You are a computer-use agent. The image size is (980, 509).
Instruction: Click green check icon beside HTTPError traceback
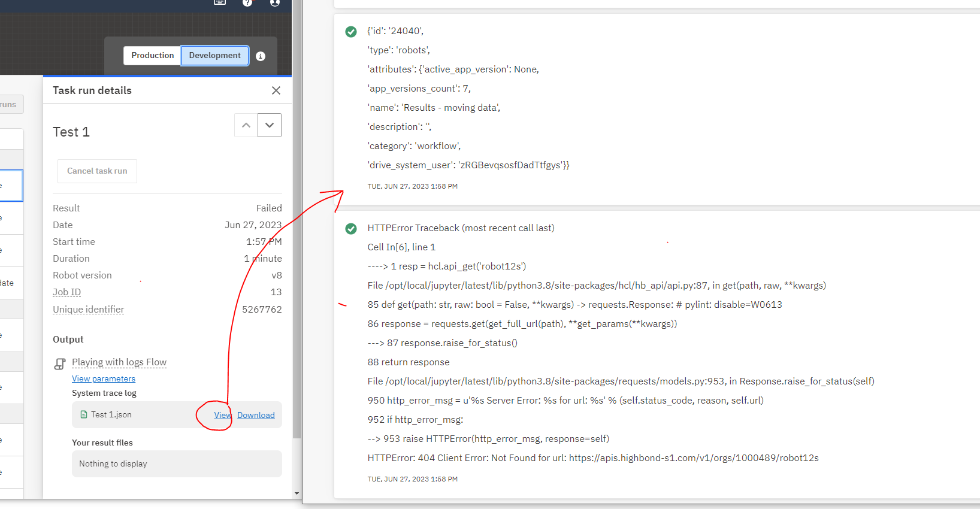coord(351,229)
